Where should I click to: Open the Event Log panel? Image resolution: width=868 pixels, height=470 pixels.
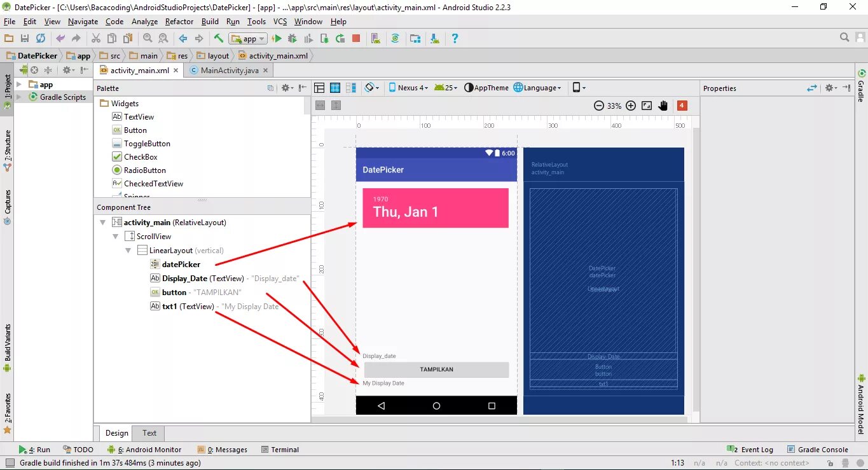click(x=750, y=450)
